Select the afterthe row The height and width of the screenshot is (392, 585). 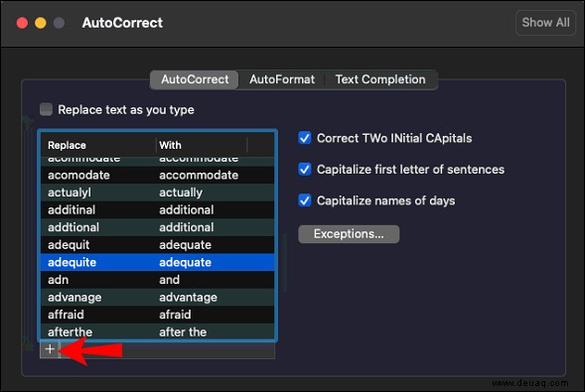coord(158,331)
